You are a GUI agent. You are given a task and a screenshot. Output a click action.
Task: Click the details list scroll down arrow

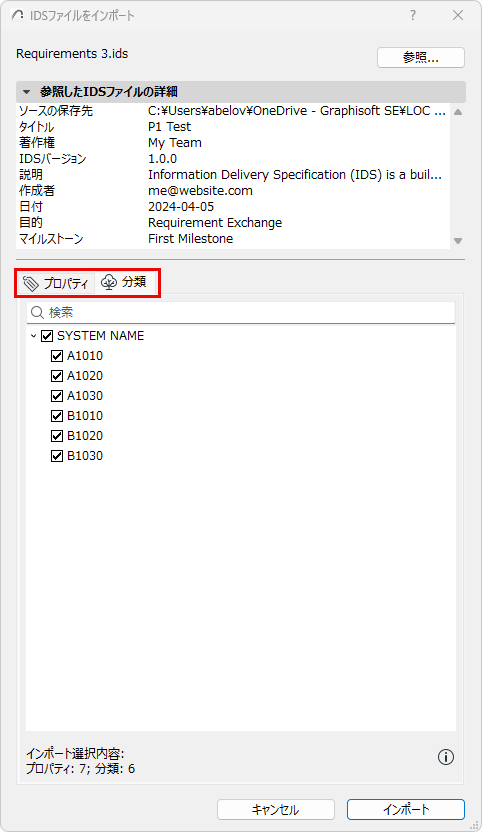click(x=458, y=241)
